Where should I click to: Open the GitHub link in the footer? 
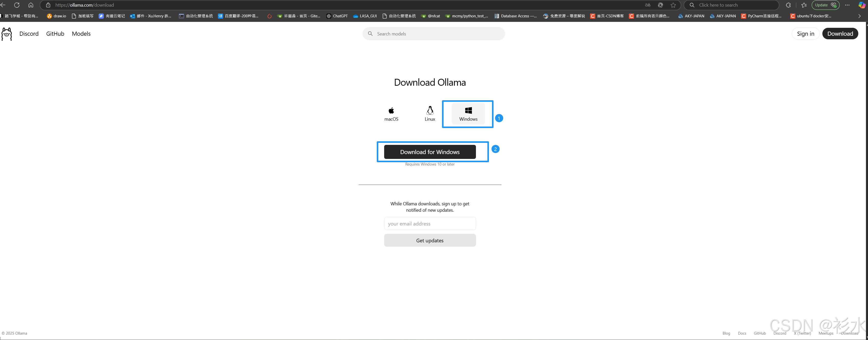coord(760,333)
